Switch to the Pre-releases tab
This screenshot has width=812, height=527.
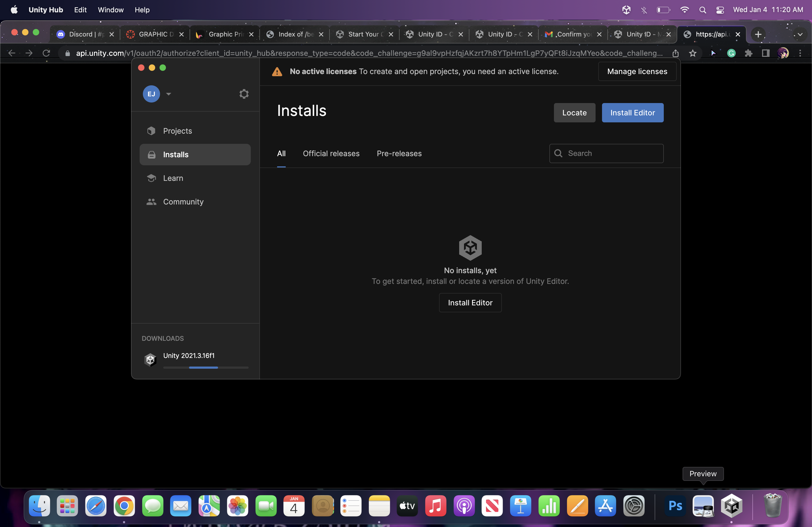pos(399,153)
